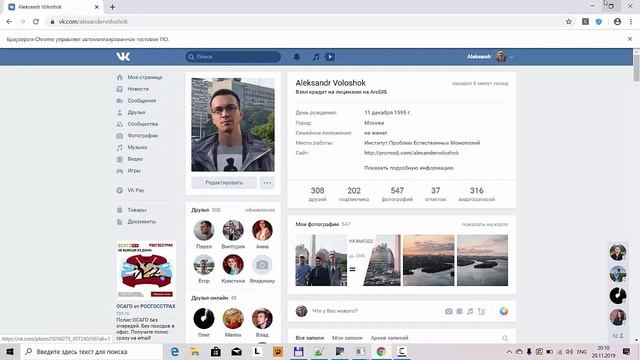Click the 308 друзей counter

[318, 194]
